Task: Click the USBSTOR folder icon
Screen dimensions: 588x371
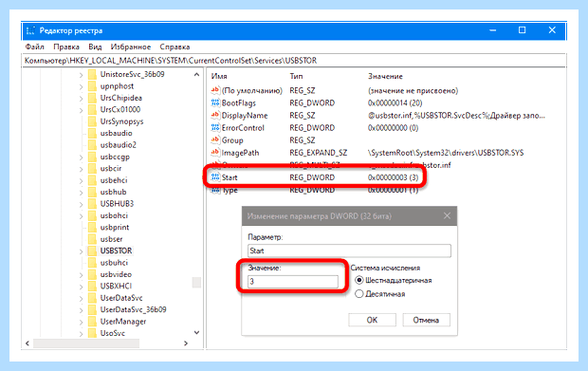Action: (92, 250)
